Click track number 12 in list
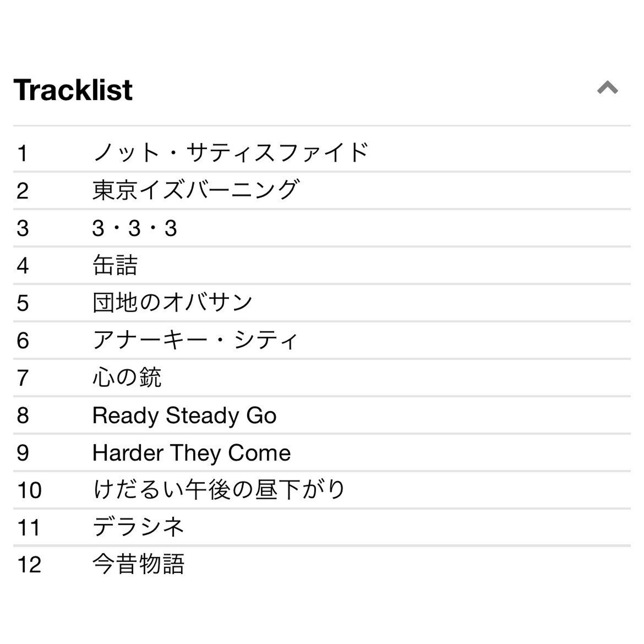Image resolution: width=644 pixels, height=644 pixels. [29, 565]
